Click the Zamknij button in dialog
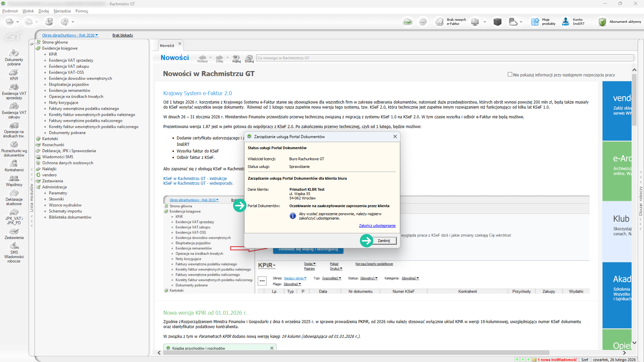The image size is (644, 362). click(x=383, y=241)
